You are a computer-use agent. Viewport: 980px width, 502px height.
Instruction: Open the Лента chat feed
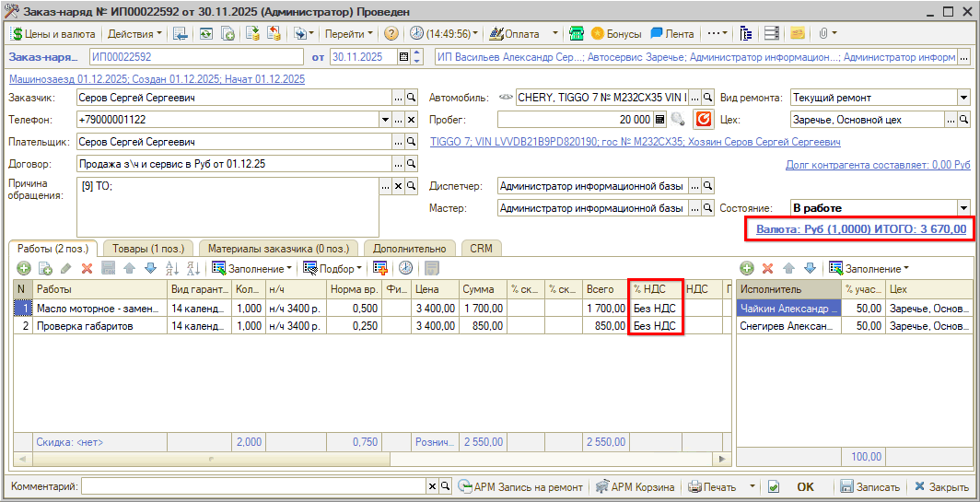coord(672,33)
